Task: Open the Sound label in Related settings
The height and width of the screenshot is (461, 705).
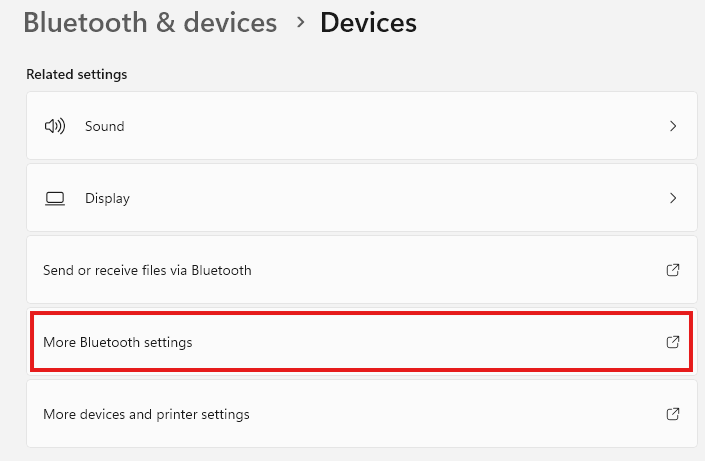Action: (104, 127)
